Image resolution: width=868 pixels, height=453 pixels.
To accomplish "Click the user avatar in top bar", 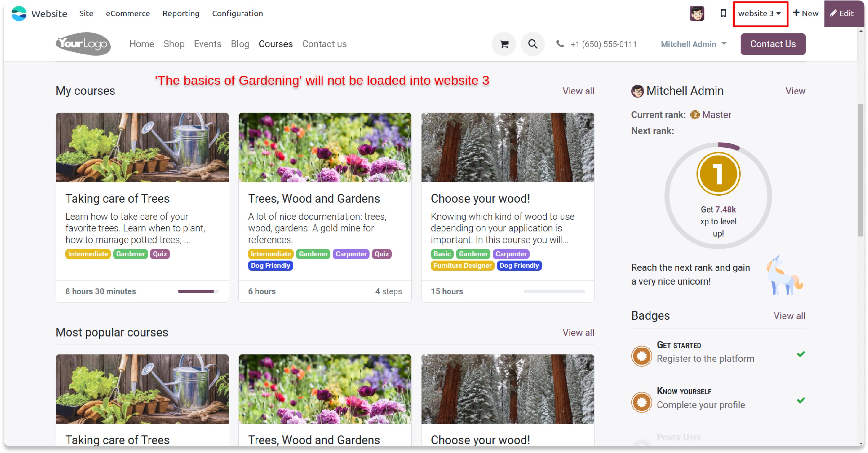I will click(697, 13).
